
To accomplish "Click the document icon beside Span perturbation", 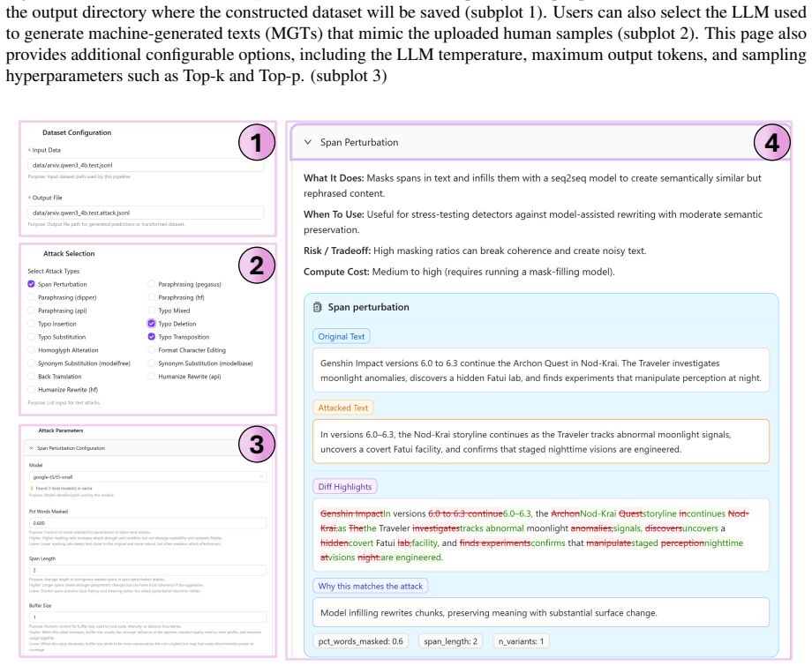I will tap(317, 307).
